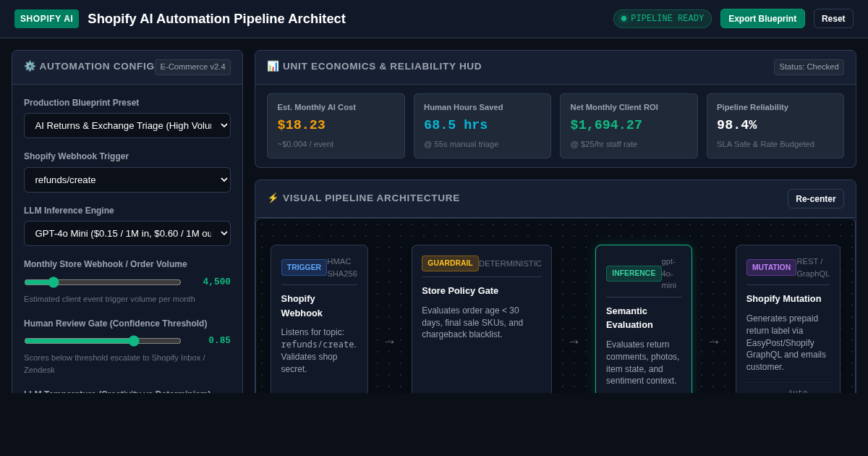The image size is (868, 456).
Task: Click the HMAC SHA256 label
Action: 342,267
